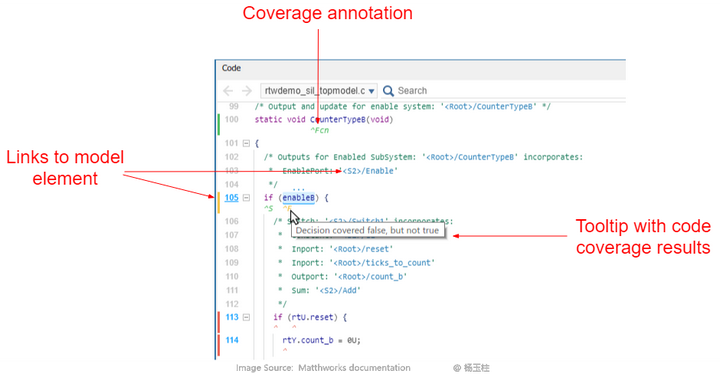Open line number 105 link
The height and width of the screenshot is (374, 720).
231,198
